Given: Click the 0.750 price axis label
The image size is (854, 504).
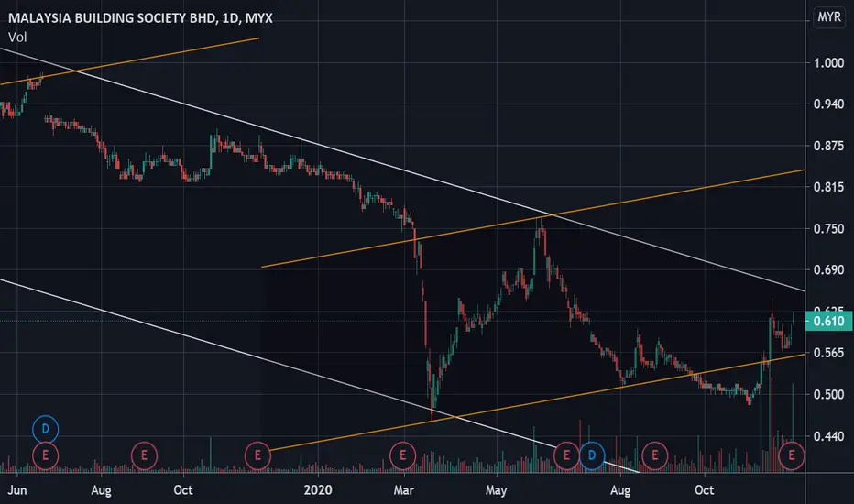Looking at the screenshot, I should click(828, 228).
